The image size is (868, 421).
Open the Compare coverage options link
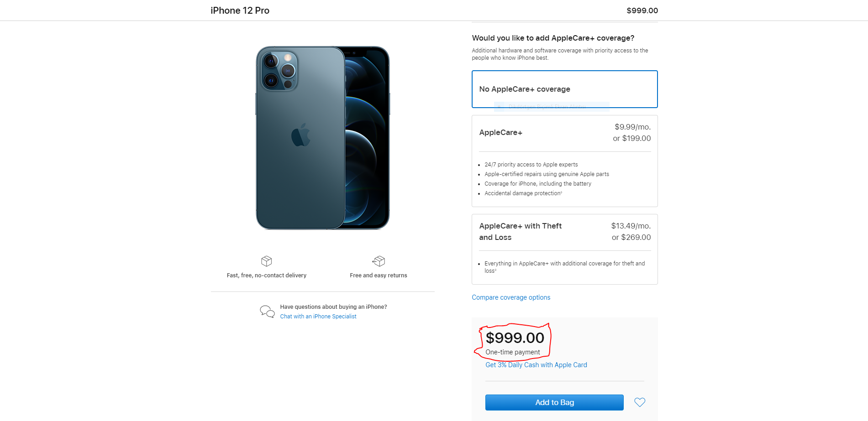click(511, 297)
